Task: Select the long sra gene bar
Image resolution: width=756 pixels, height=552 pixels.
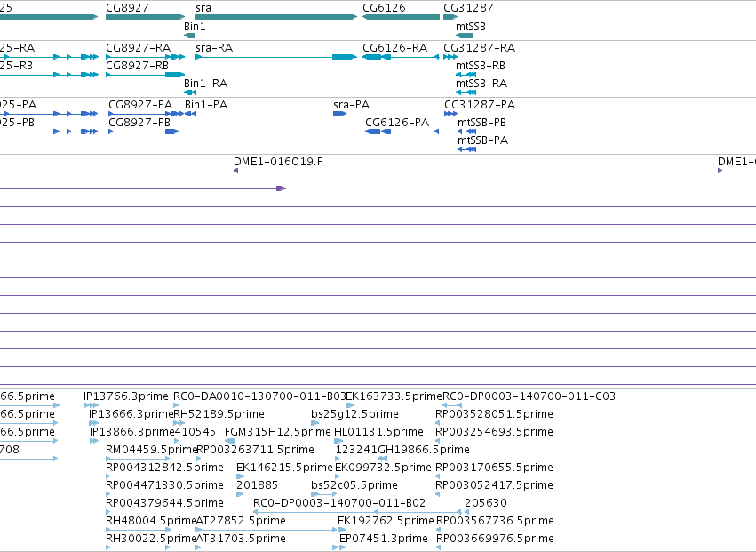Action: (x=276, y=17)
